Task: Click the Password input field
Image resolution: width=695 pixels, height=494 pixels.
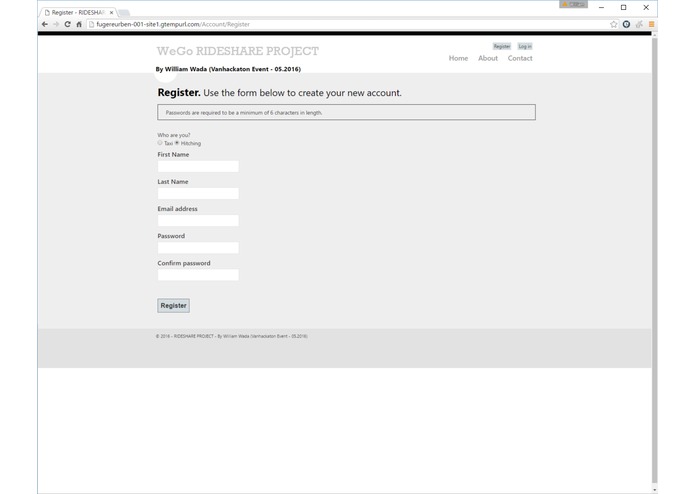Action: (198, 248)
